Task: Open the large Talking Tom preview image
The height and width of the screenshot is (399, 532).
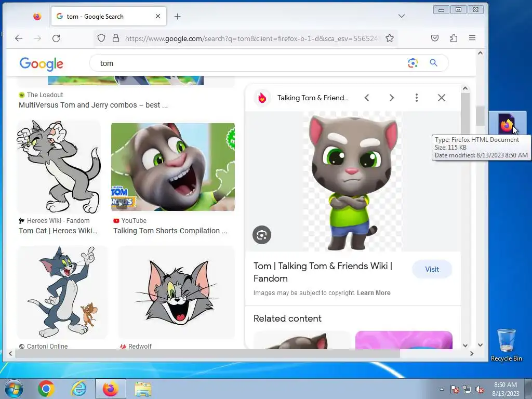Action: (352, 181)
